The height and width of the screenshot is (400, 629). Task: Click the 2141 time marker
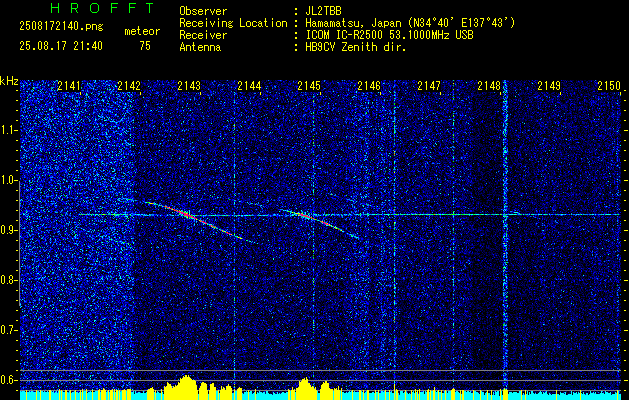pos(69,86)
